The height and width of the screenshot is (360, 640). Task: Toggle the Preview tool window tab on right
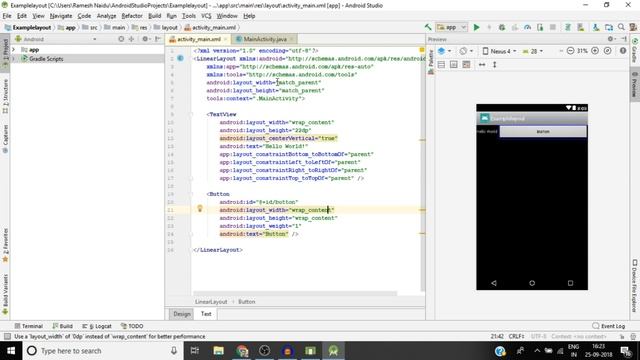click(635, 85)
